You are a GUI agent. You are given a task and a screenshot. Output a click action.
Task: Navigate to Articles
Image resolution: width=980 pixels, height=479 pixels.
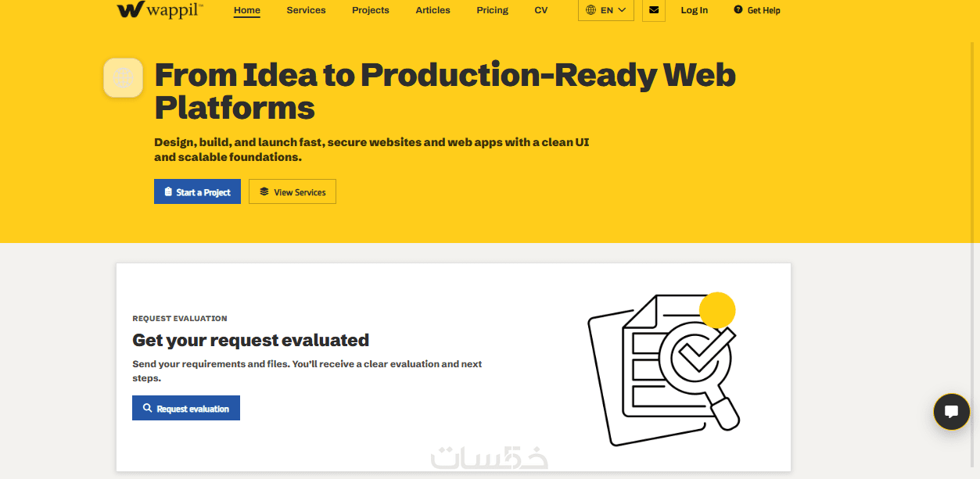click(433, 10)
